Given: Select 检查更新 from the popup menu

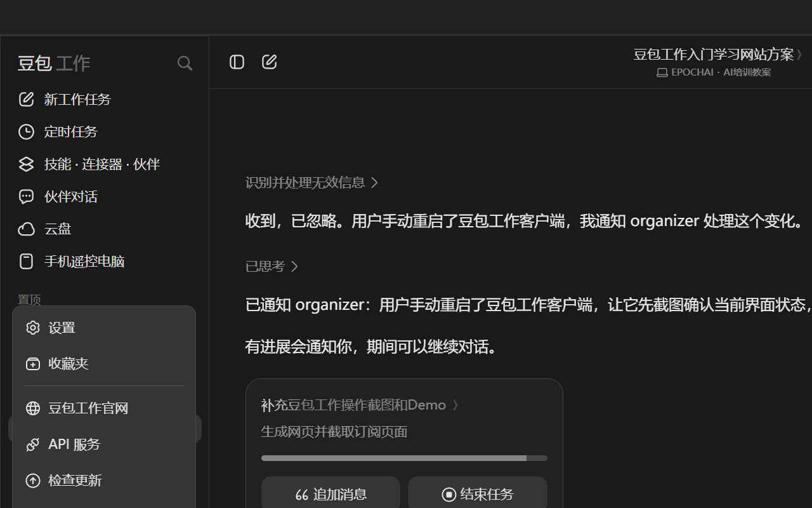Looking at the screenshot, I should click(104, 481).
